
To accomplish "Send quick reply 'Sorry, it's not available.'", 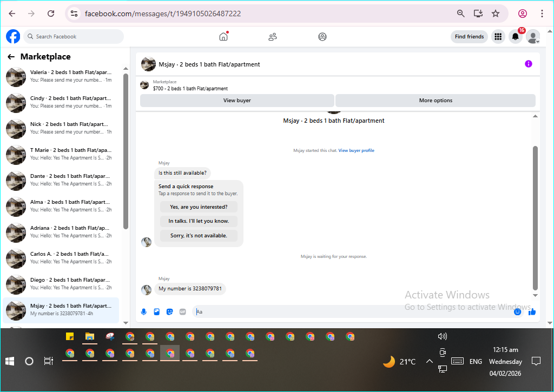I will (x=199, y=236).
